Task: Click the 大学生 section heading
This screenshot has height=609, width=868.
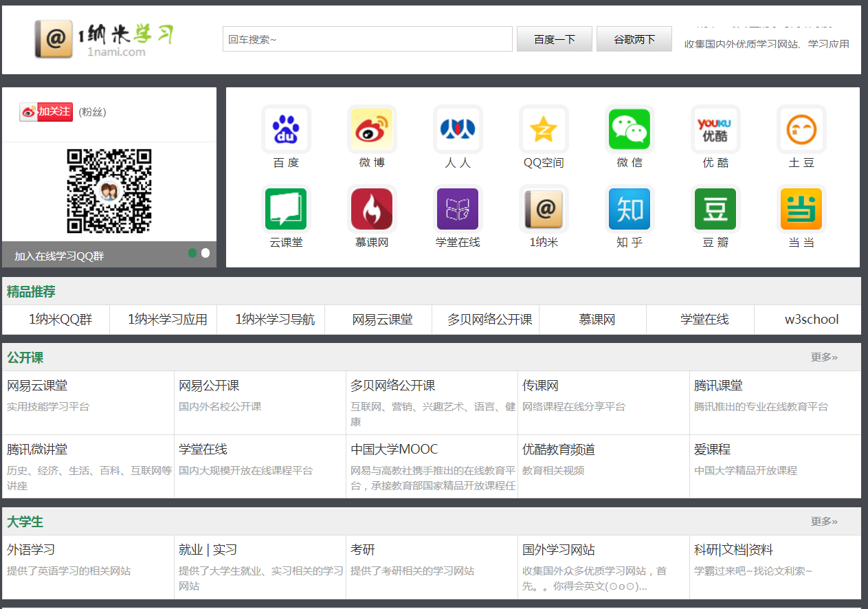Action: [x=25, y=522]
